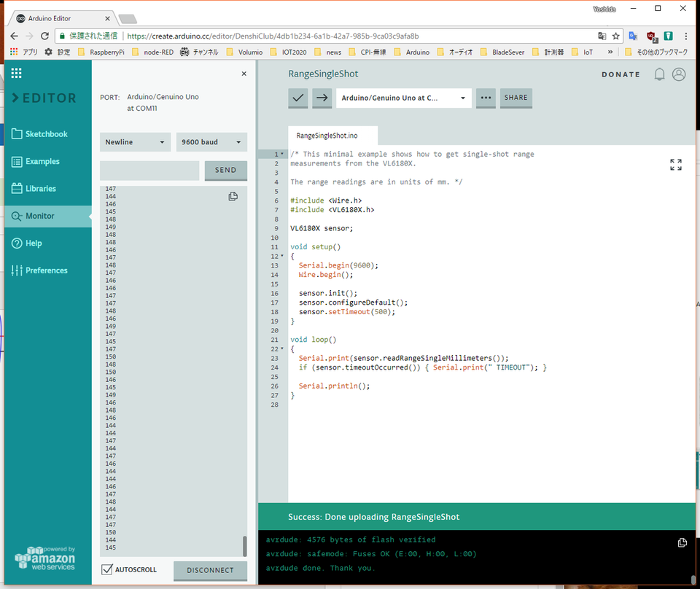Open the 9600 baud rate dropdown
The height and width of the screenshot is (589, 700).
pyautogui.click(x=211, y=142)
